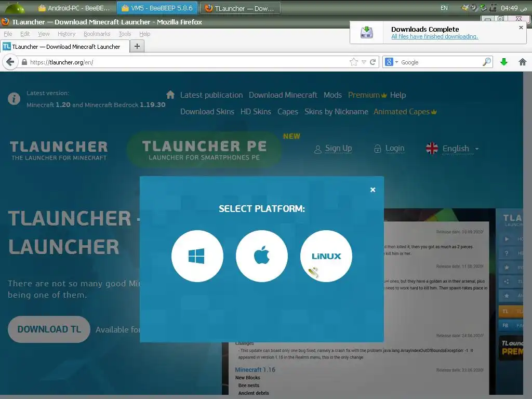Click the Firefox back arrow button
This screenshot has height=399, width=532.
click(10, 62)
